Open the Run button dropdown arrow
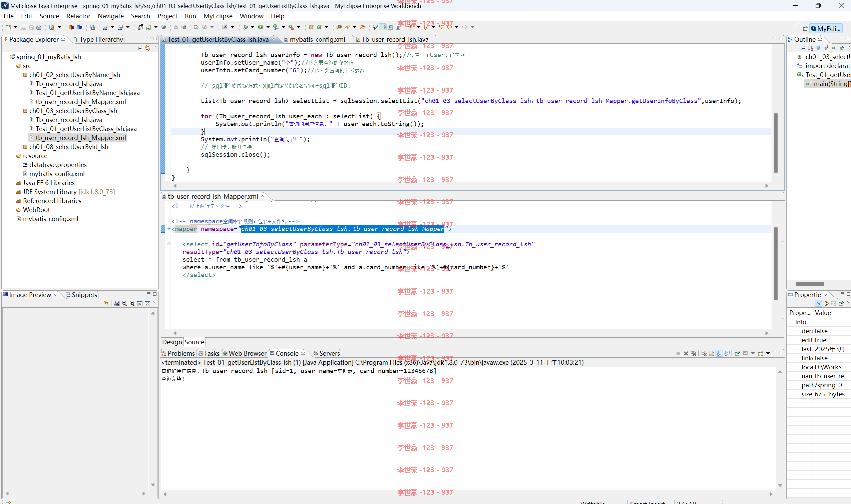Screen dimensions: 851x504 (268, 27)
